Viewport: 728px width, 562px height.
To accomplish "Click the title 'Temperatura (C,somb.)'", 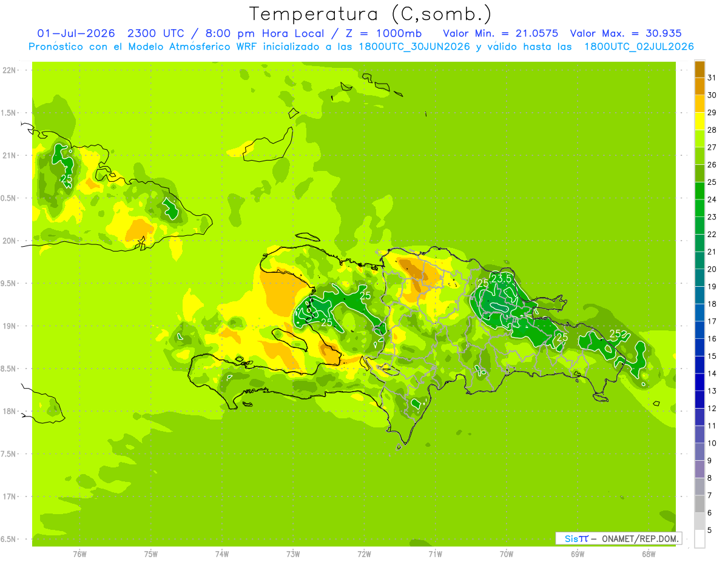I will coord(371,14).
